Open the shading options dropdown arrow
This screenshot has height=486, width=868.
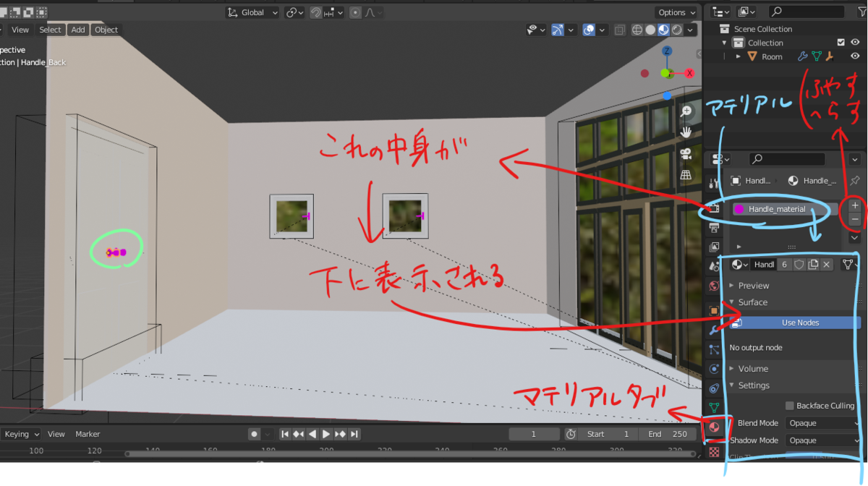pos(691,30)
